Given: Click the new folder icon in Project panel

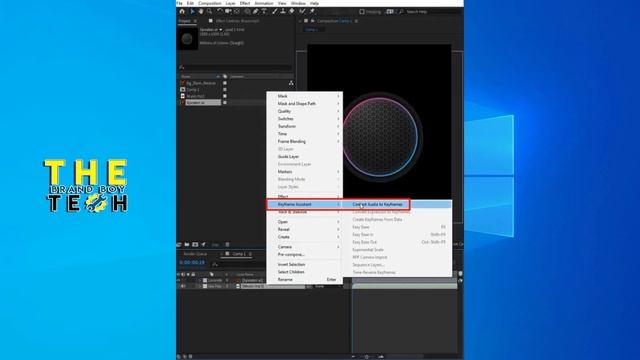Looking at the screenshot, I should click(x=187, y=244).
